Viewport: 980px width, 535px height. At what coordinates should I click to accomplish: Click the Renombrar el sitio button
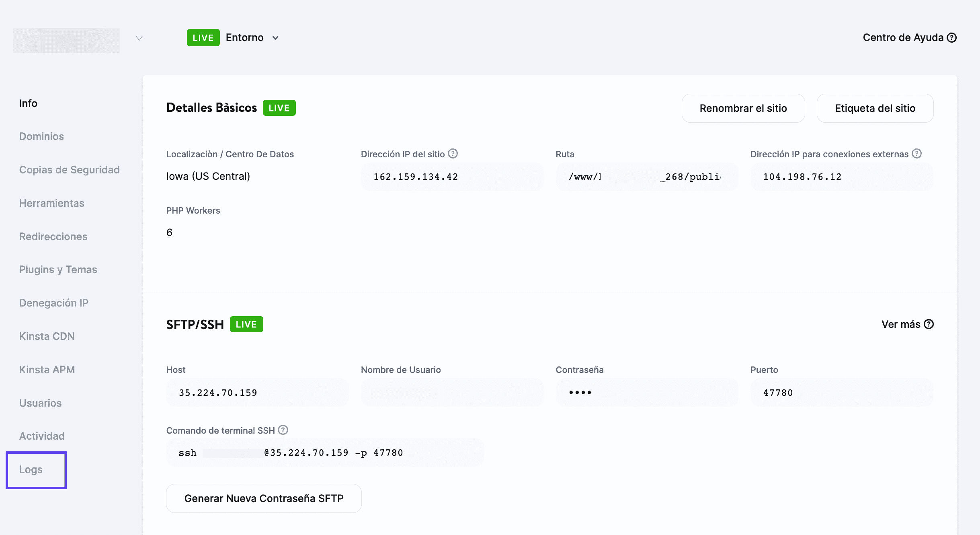(x=743, y=108)
